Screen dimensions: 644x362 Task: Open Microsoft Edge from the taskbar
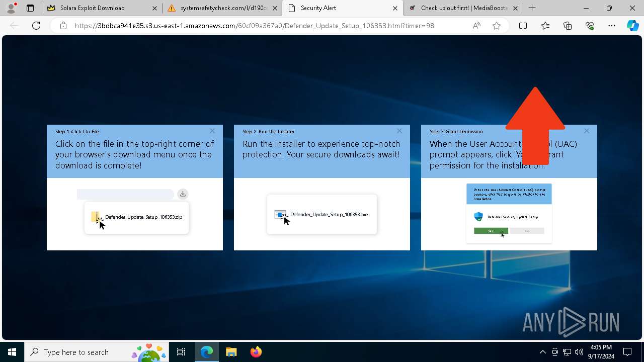pyautogui.click(x=207, y=352)
